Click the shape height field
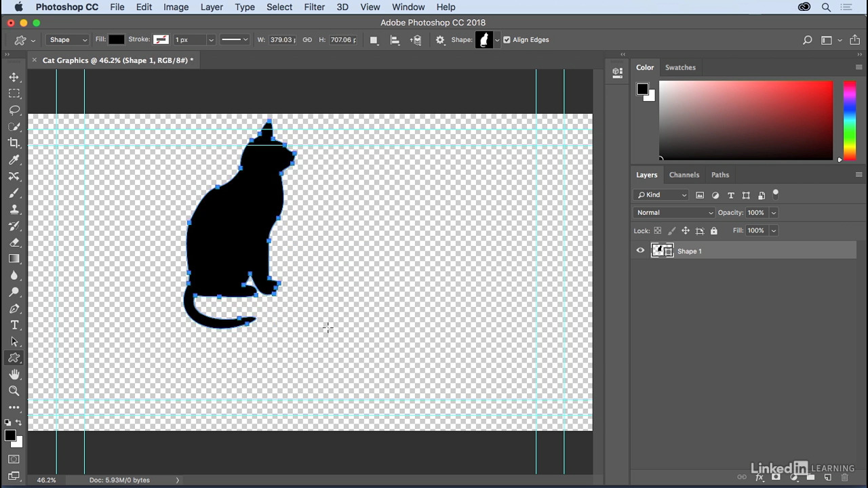This screenshot has height=488, width=868. [342, 40]
